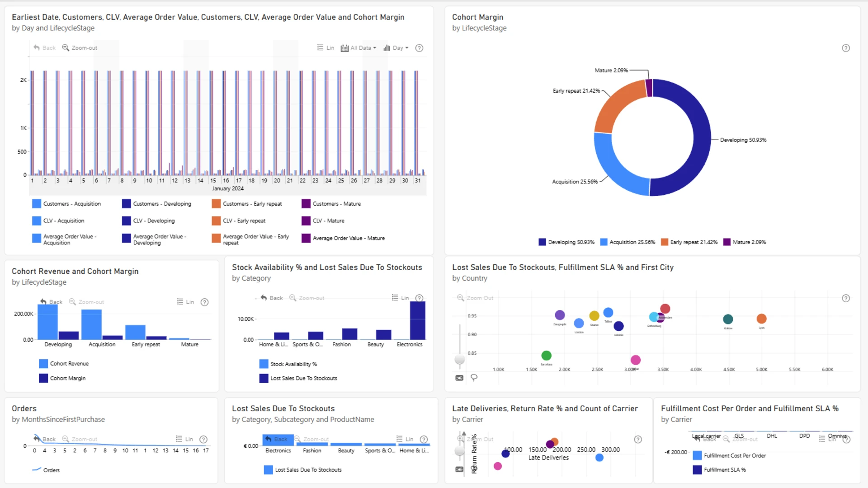Click Cohort Revenue legend entry
Screen dimensions: 868x488
[64, 364]
